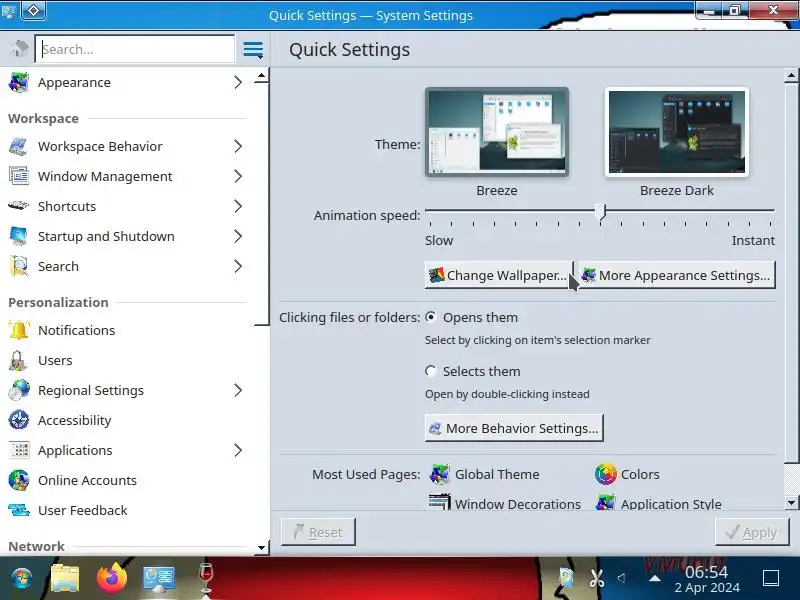Click the show desktop button in taskbar
The image size is (800, 600).
770,578
